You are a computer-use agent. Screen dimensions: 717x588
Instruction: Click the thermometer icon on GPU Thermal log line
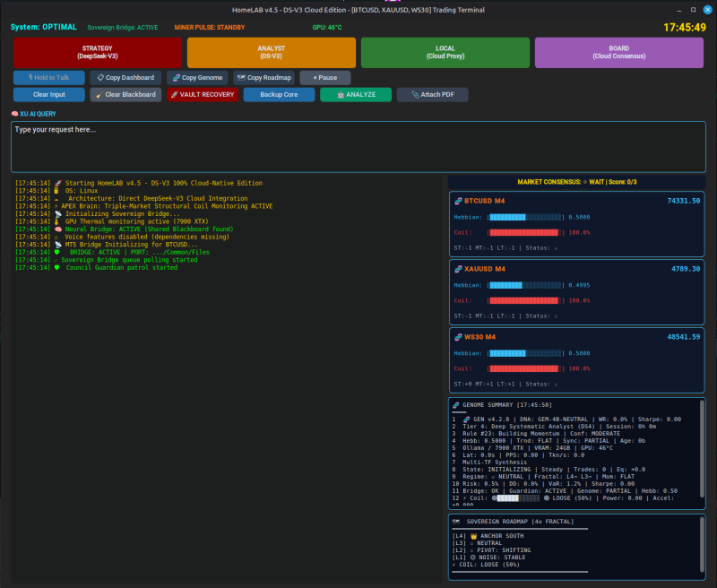coord(56,221)
